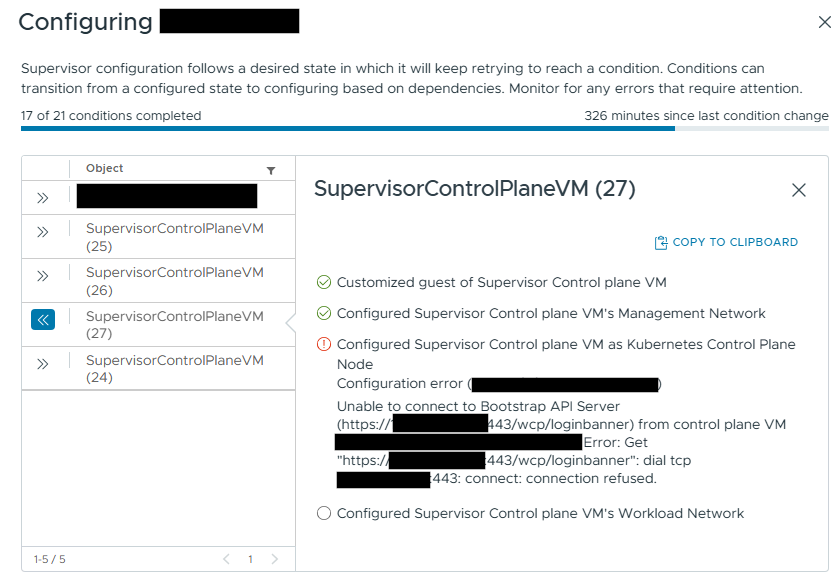Screen dimensions: 838x572
Task: Click the conditions progress bar
Action: (425, 128)
